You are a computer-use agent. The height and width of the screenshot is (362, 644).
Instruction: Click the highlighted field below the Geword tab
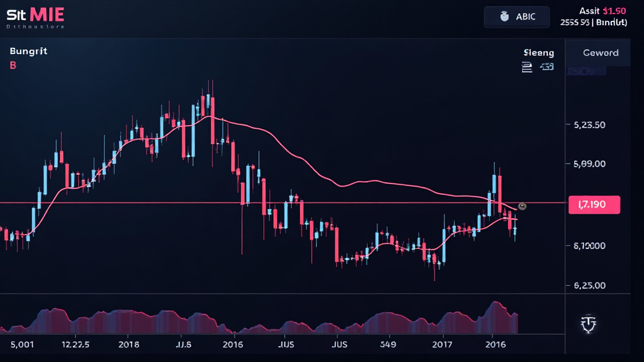(x=586, y=70)
